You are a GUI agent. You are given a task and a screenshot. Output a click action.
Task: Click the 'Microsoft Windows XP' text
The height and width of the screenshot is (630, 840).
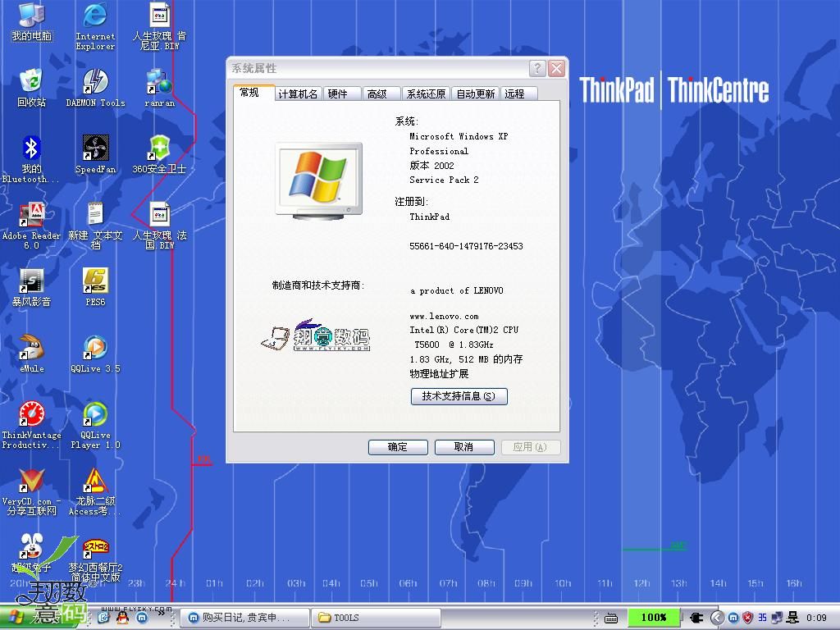coord(459,136)
